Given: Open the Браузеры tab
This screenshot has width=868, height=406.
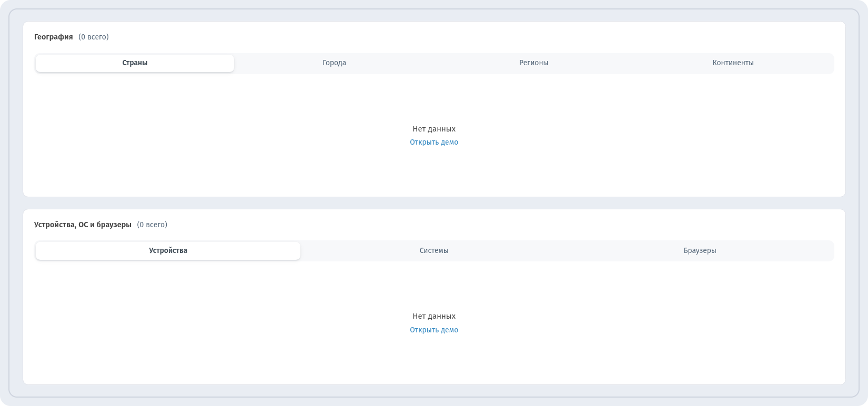Looking at the screenshot, I should coord(700,251).
